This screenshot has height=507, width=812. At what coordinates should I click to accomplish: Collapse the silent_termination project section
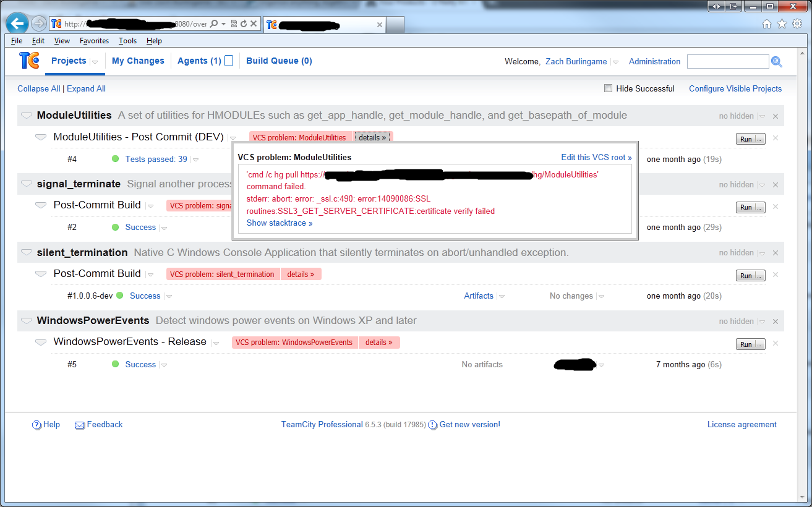26,252
